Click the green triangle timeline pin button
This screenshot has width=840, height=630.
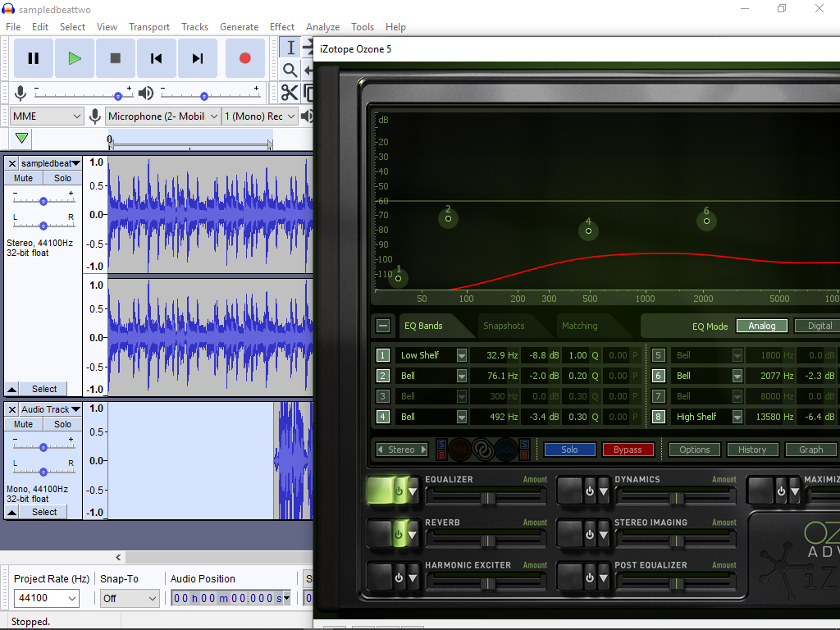click(21, 138)
